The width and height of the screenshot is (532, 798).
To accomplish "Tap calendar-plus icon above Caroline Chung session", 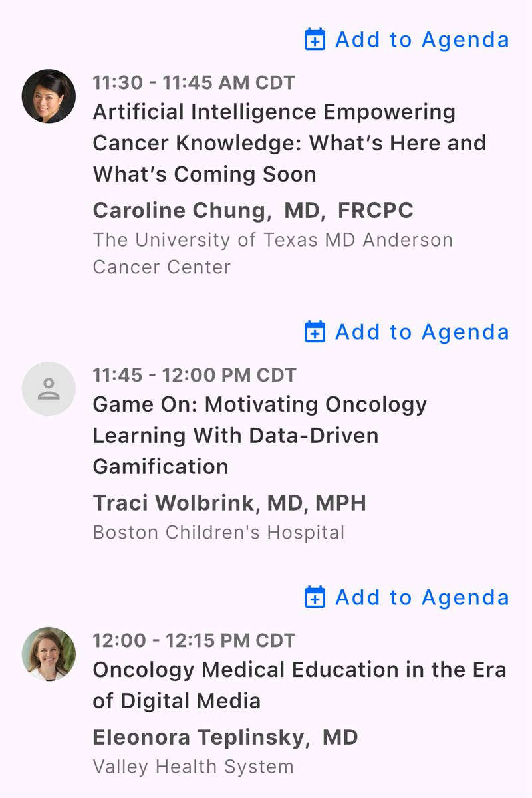I will pos(315,39).
